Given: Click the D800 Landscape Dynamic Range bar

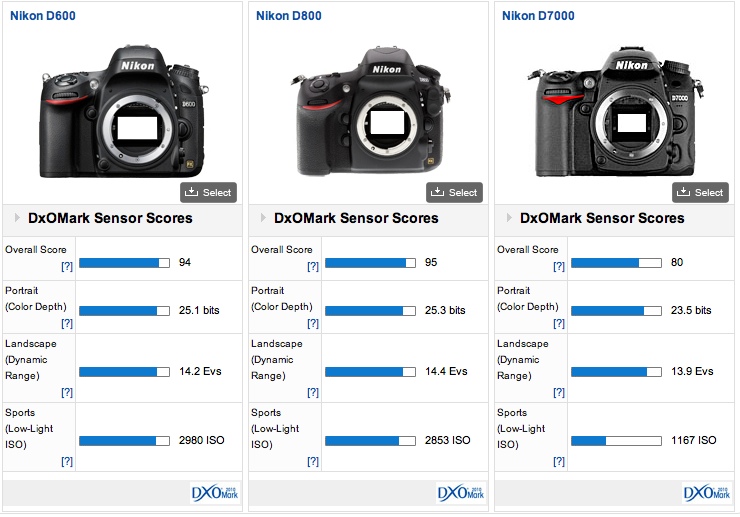Looking at the screenshot, I should (370, 372).
